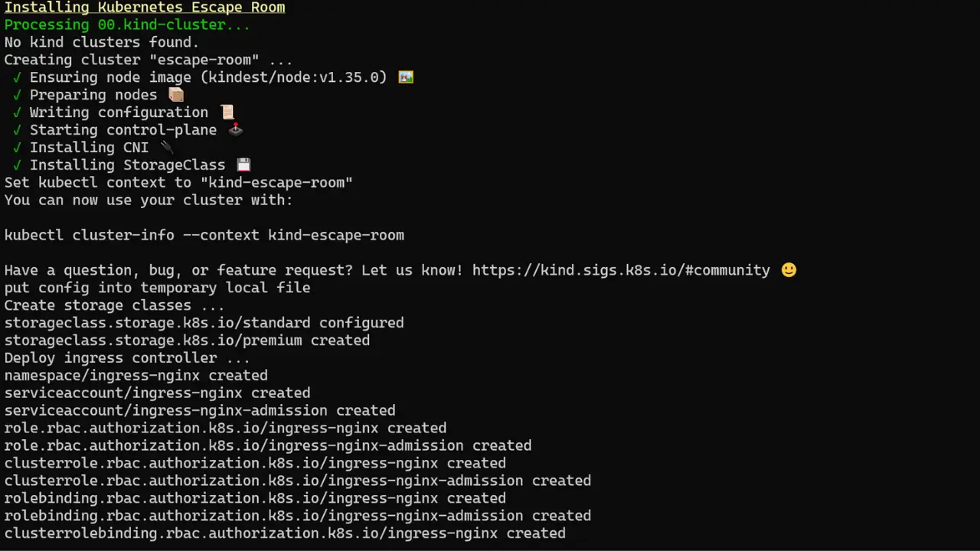Click the floppy disk emoji after Installing StorageClass
This screenshot has width=980, height=551.
[x=243, y=165]
